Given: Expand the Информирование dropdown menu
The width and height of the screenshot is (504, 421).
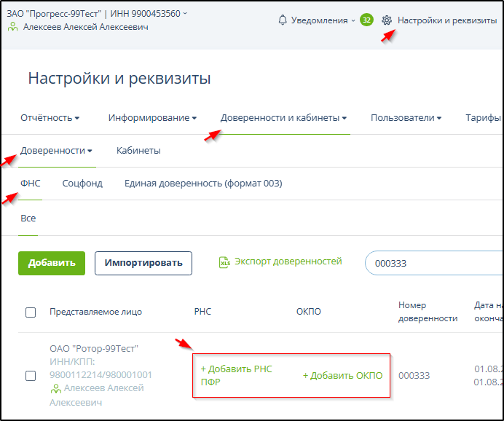Looking at the screenshot, I should pos(152,118).
